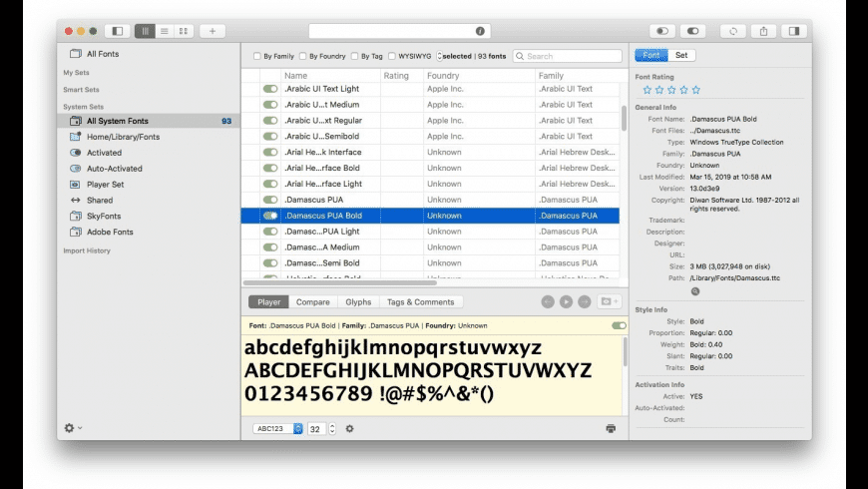
Task: Sort by the Rating column header
Action: click(402, 75)
